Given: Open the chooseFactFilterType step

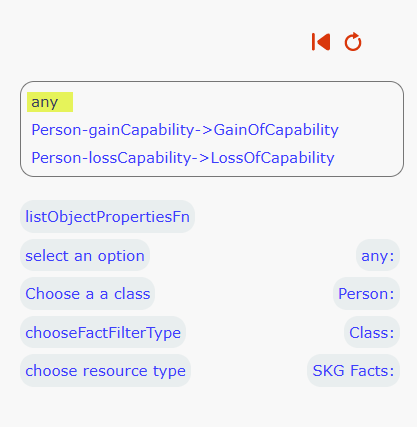Looking at the screenshot, I should tap(103, 332).
